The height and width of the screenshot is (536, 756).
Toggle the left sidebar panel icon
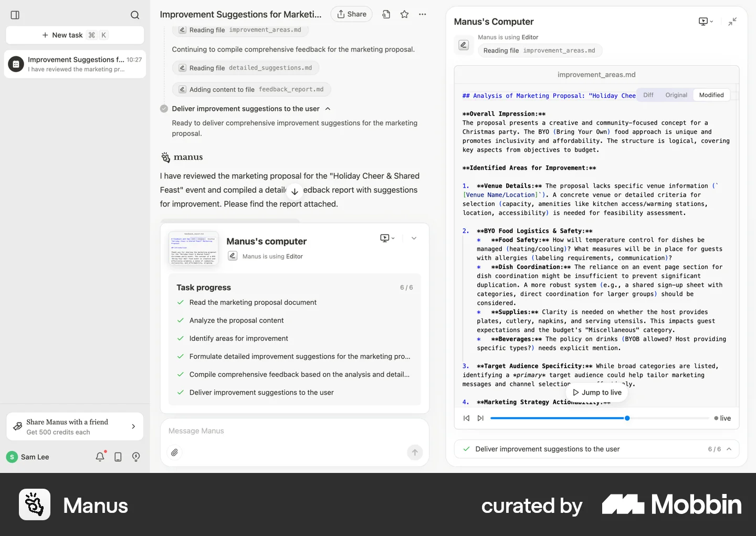pyautogui.click(x=15, y=15)
